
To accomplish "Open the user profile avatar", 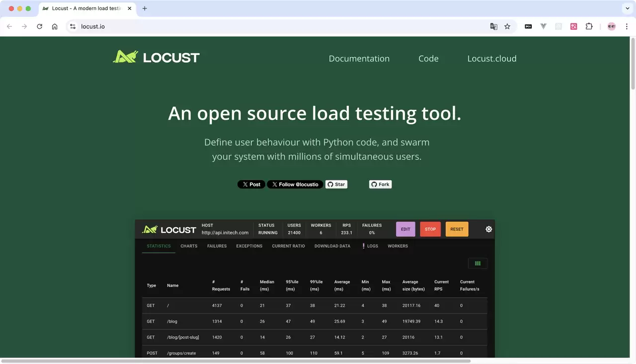I will 612,26.
